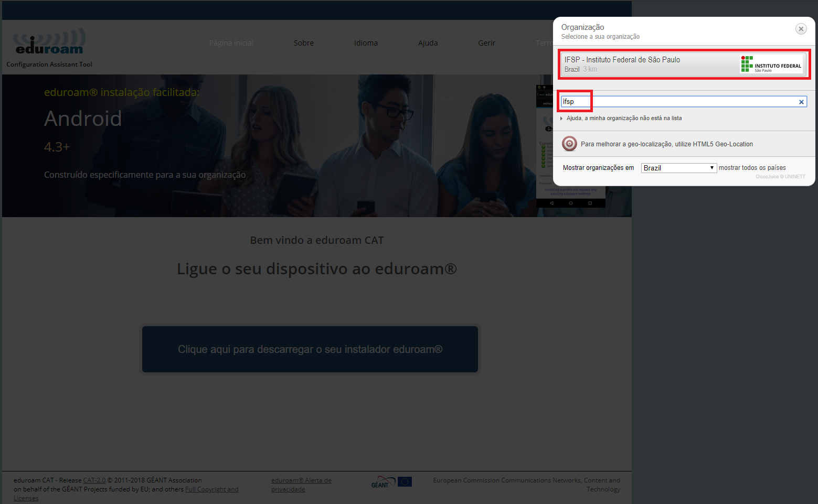Screen dimensions: 818x504
Task: Click 'Ligue o seu dispositivo ao eduroam®' heading
Action: pyautogui.click(x=317, y=269)
